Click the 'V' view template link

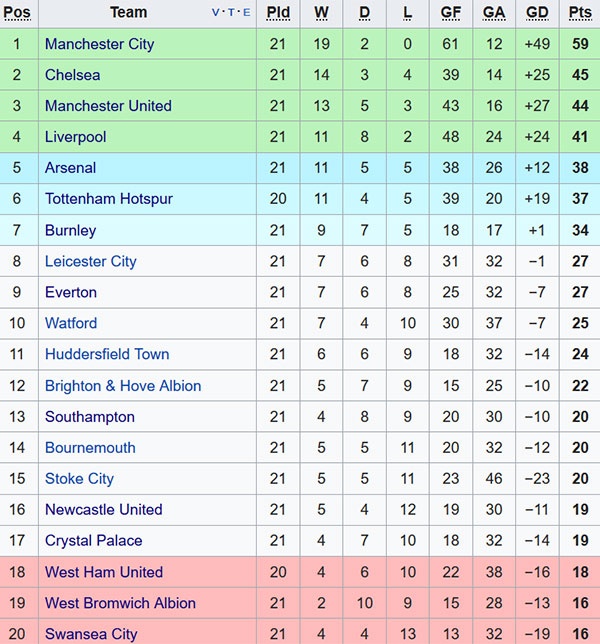[x=216, y=13]
